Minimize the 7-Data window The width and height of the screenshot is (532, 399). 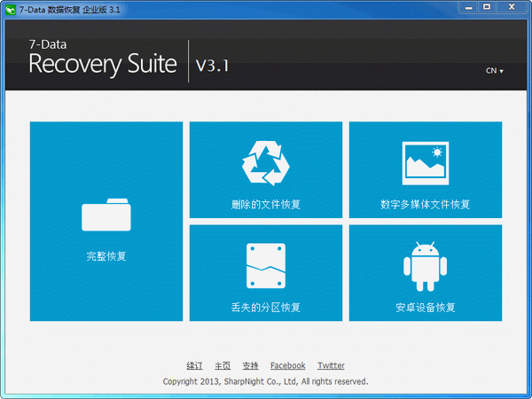coord(469,7)
